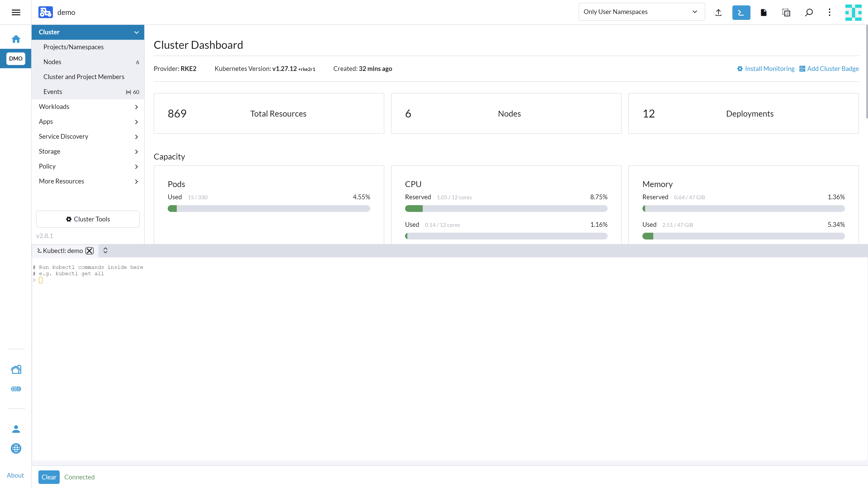Go to Home via house icon
The height and width of the screenshot is (488, 868).
click(16, 39)
